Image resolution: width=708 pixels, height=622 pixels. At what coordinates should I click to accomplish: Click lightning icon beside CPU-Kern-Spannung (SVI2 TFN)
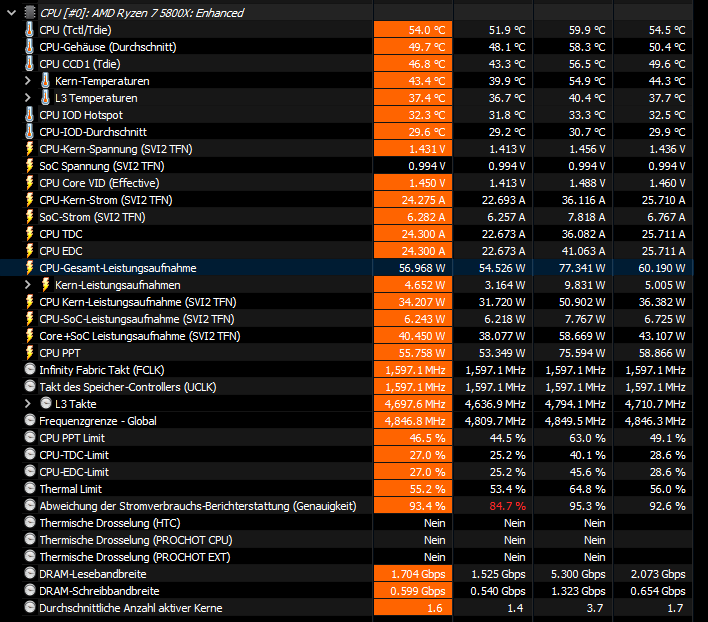[x=29, y=149]
